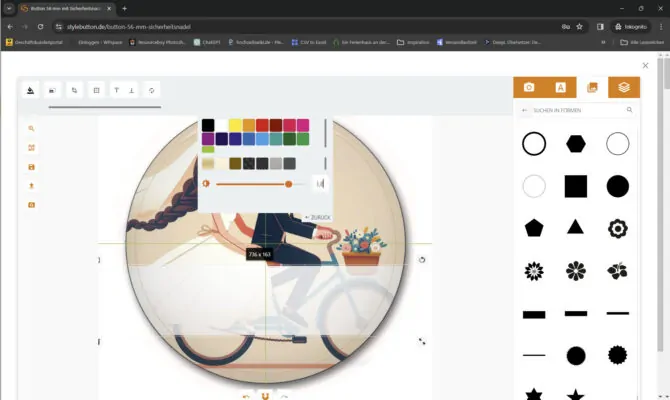Pick the light silver gray swatch

click(x=276, y=163)
